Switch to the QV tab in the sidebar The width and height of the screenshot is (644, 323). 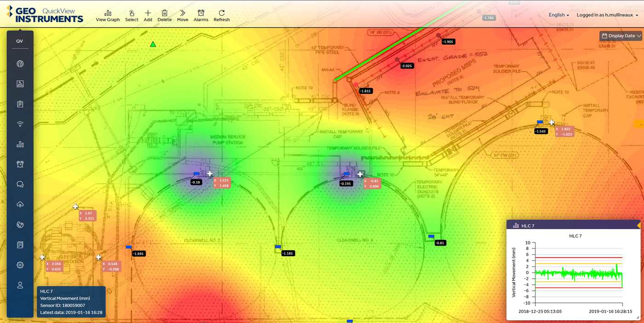19,41
